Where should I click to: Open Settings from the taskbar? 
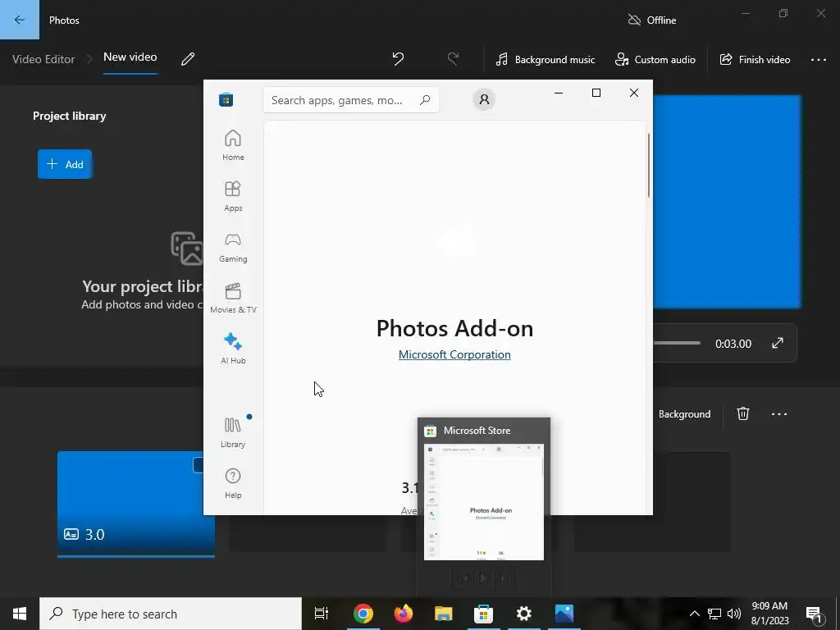coord(523,614)
